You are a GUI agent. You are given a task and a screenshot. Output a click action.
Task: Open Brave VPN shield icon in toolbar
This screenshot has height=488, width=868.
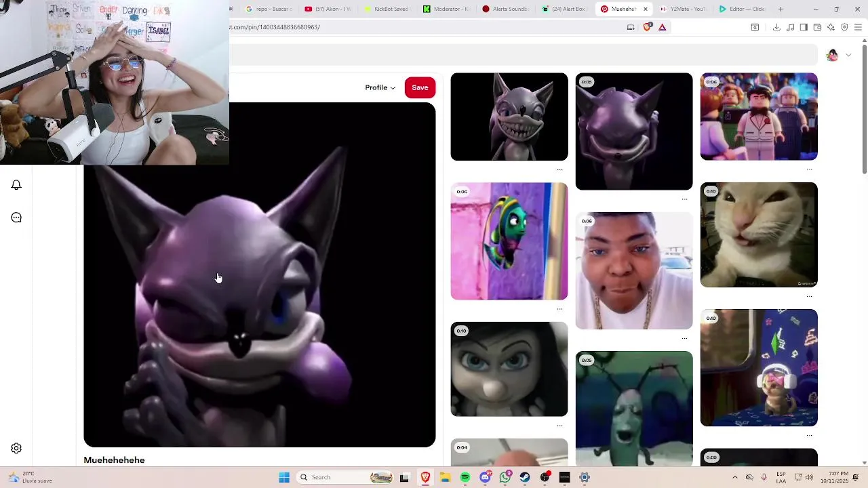844,27
